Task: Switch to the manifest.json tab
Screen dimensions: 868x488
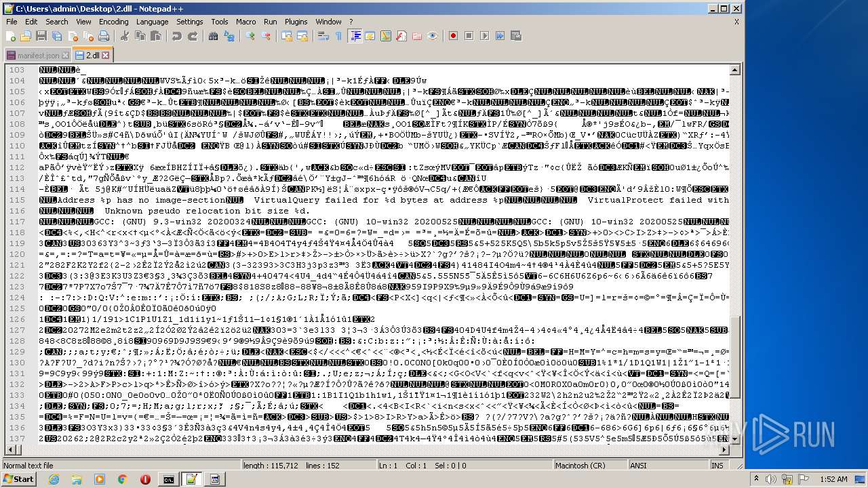Action: click(37, 55)
